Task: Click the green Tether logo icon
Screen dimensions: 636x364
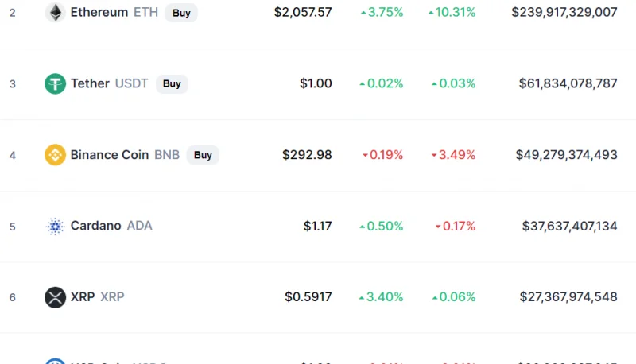Action: pos(55,83)
